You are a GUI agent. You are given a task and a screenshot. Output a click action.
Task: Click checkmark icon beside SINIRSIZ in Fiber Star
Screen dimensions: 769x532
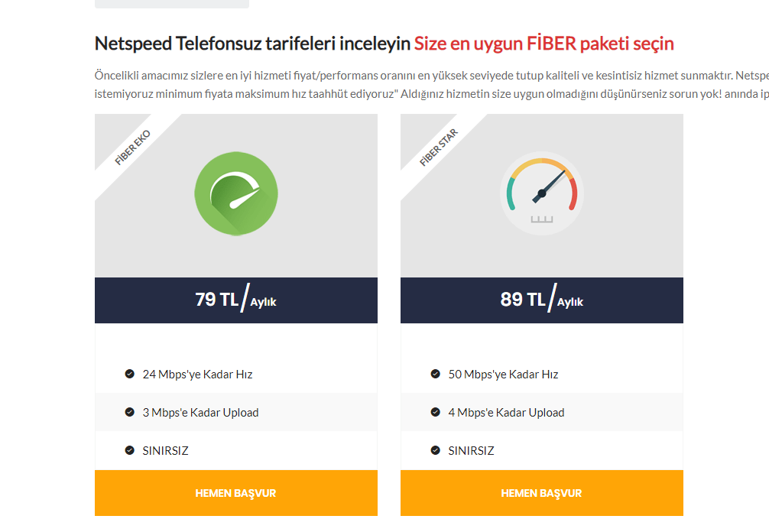point(436,450)
